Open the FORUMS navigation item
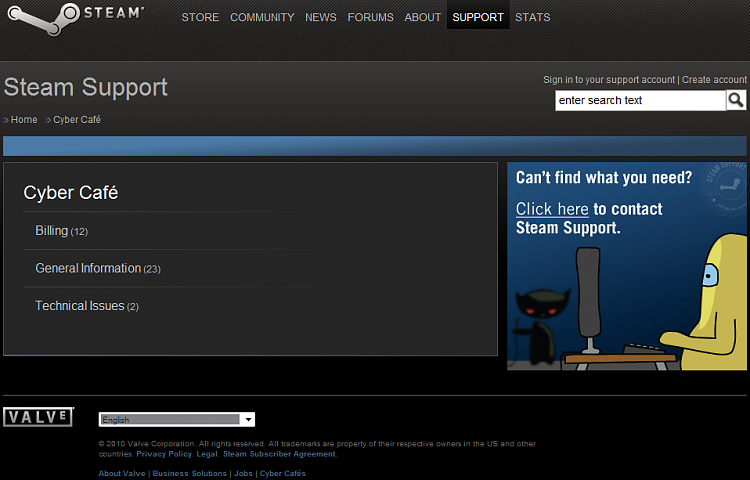The height and width of the screenshot is (480, 750). (x=370, y=17)
